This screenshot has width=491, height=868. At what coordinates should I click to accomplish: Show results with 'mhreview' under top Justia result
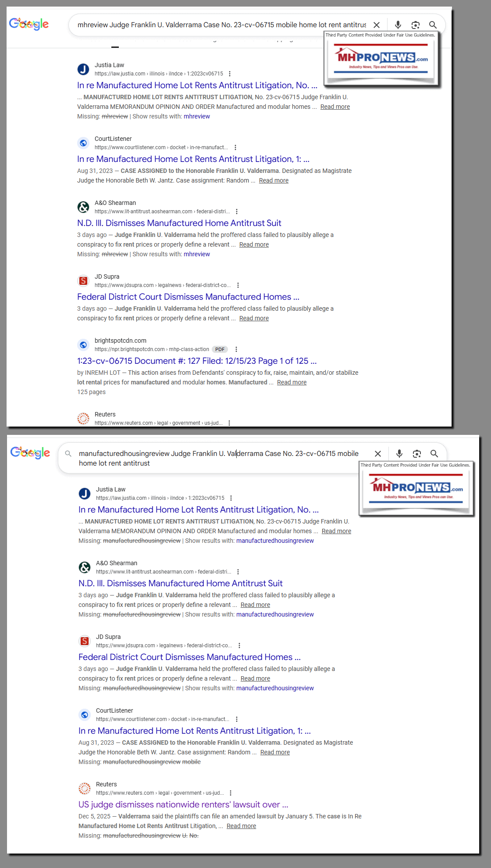click(x=196, y=117)
